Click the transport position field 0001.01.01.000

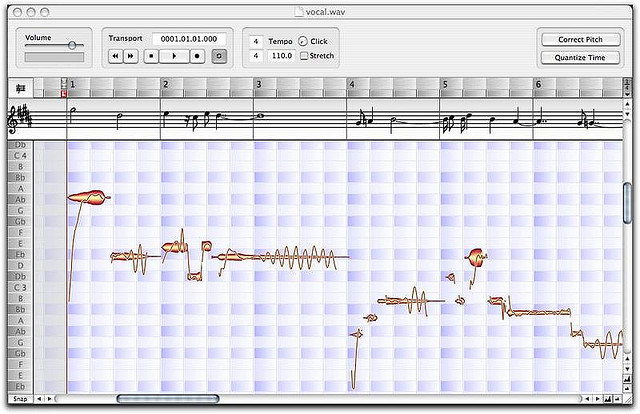[x=189, y=39]
